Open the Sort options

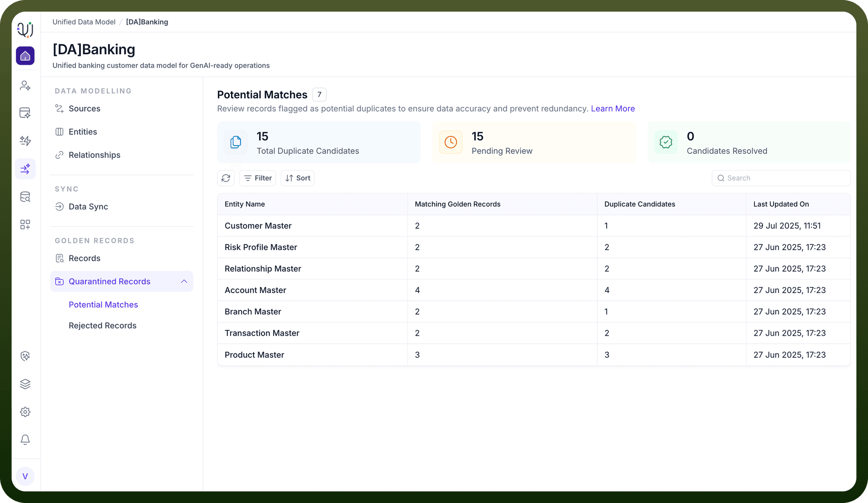pyautogui.click(x=297, y=178)
